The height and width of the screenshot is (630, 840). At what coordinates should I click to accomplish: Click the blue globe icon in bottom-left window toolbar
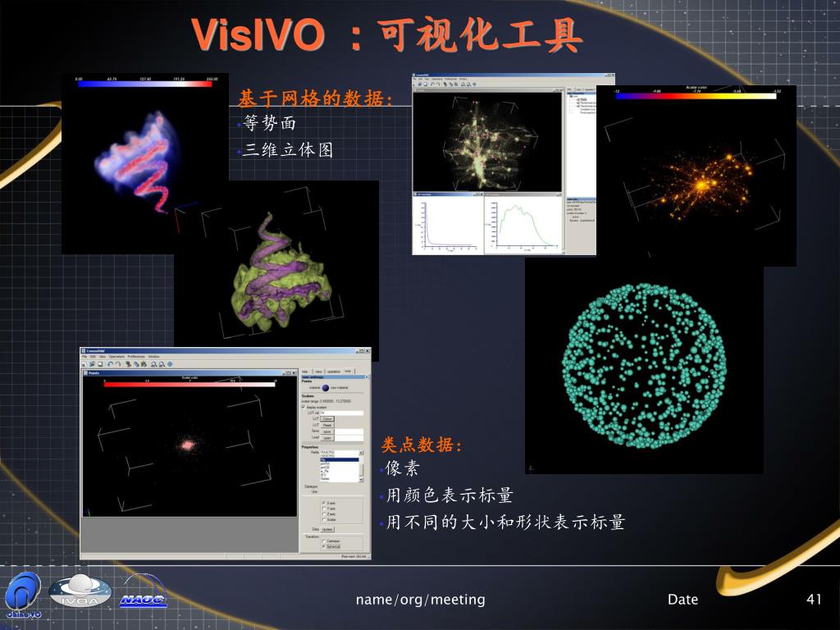pos(170,364)
